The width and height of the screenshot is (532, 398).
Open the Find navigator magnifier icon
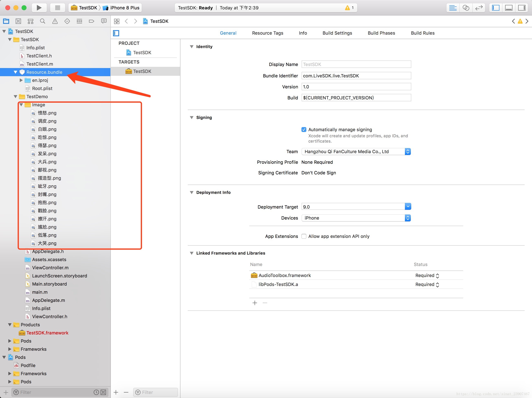click(x=43, y=21)
